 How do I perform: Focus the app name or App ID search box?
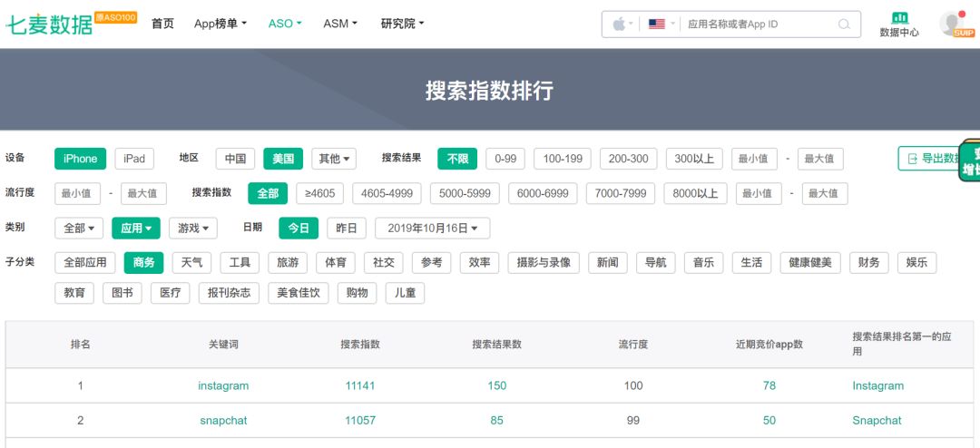759,24
